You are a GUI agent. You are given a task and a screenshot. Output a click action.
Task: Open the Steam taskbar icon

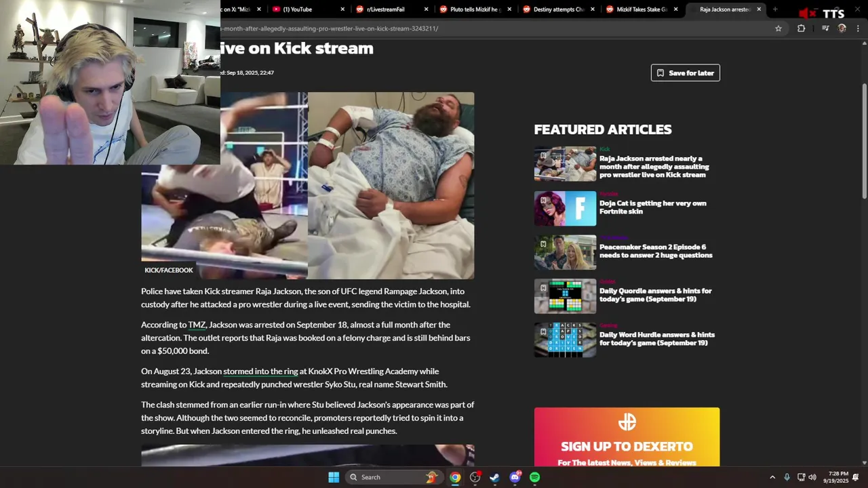coord(494,477)
